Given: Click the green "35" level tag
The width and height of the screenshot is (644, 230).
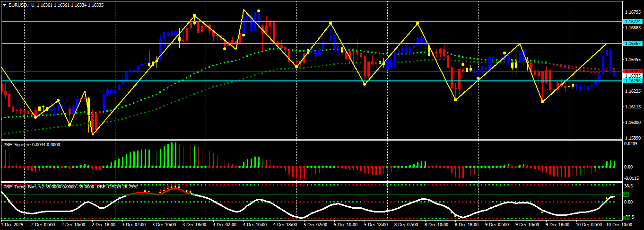Looking at the screenshot, I should coord(626,194).
